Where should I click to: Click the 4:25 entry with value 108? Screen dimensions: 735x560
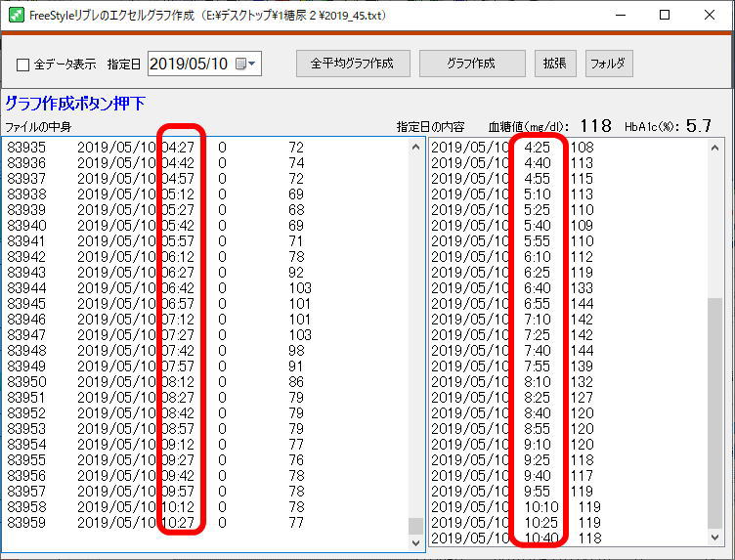coord(512,148)
